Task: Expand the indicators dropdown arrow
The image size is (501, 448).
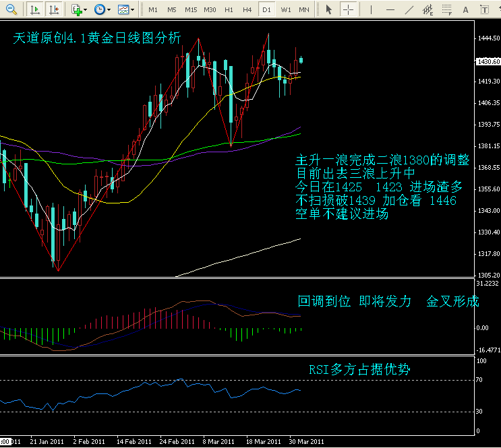Action: click(86, 10)
